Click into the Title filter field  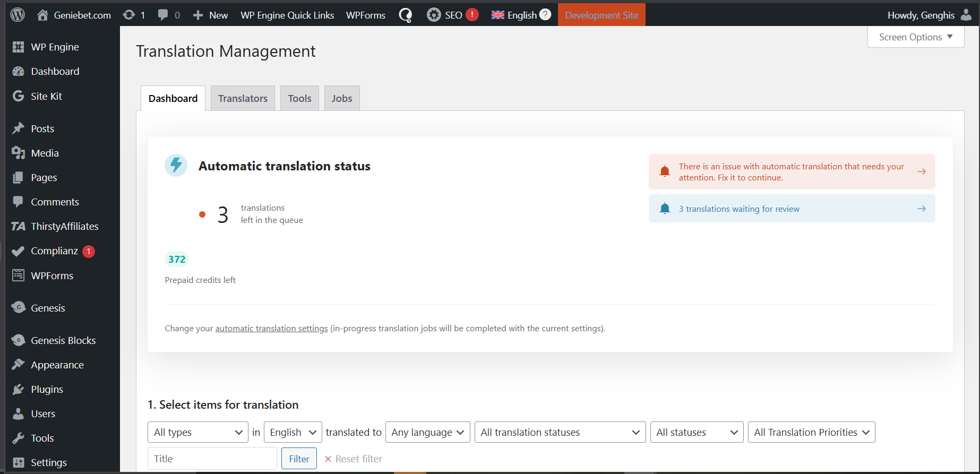coord(212,459)
